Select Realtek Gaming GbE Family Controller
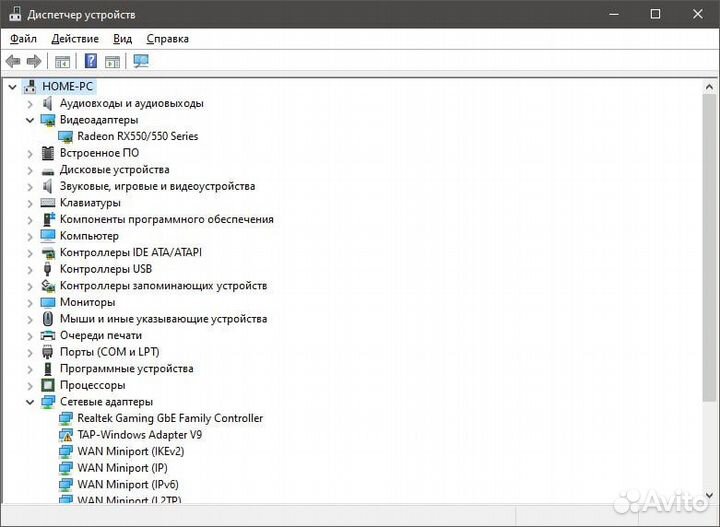 pos(170,418)
